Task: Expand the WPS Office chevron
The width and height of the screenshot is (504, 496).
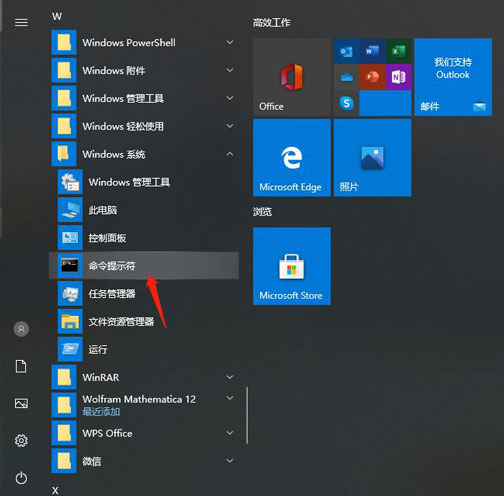Action: tap(230, 433)
